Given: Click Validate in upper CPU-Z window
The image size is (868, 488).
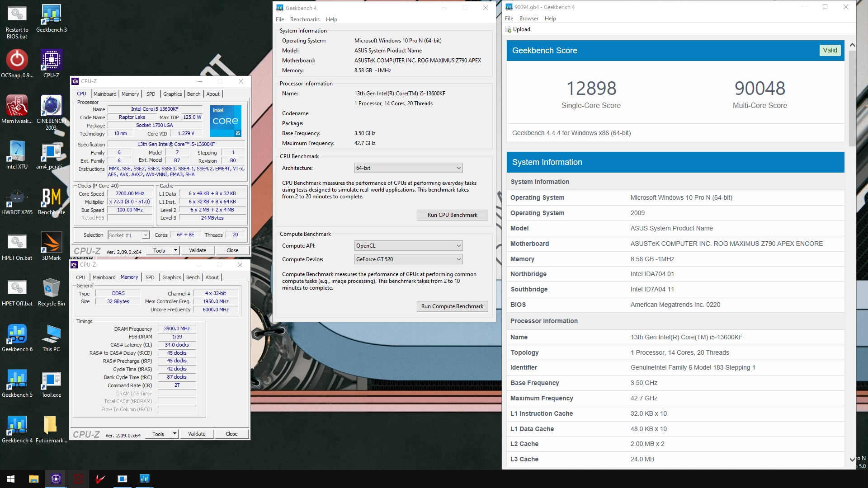Looking at the screenshot, I should click(198, 250).
